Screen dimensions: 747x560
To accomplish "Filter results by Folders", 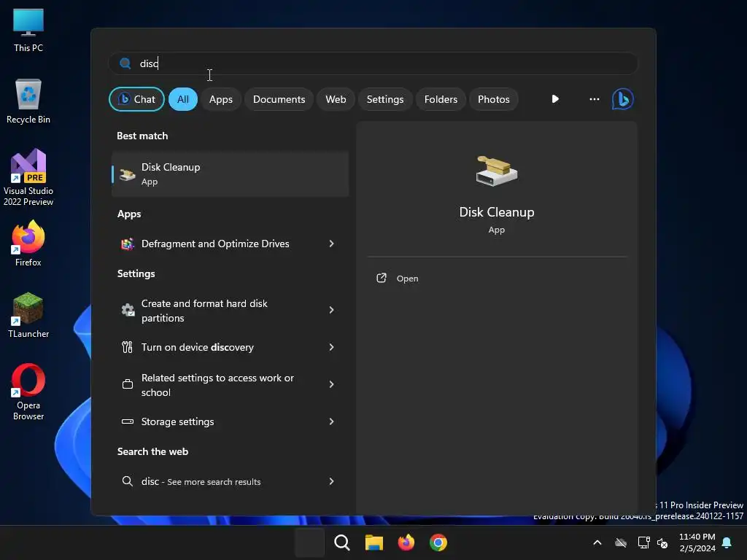I will coord(441,99).
